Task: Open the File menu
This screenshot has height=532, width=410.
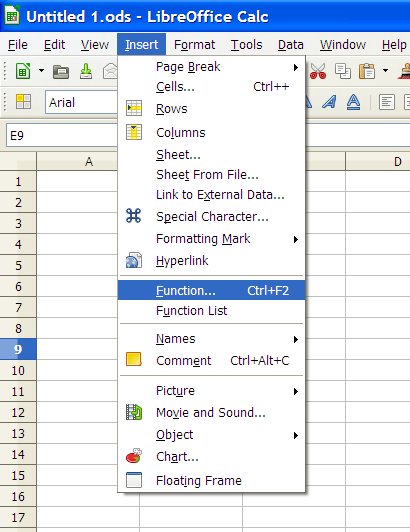Action: point(18,45)
